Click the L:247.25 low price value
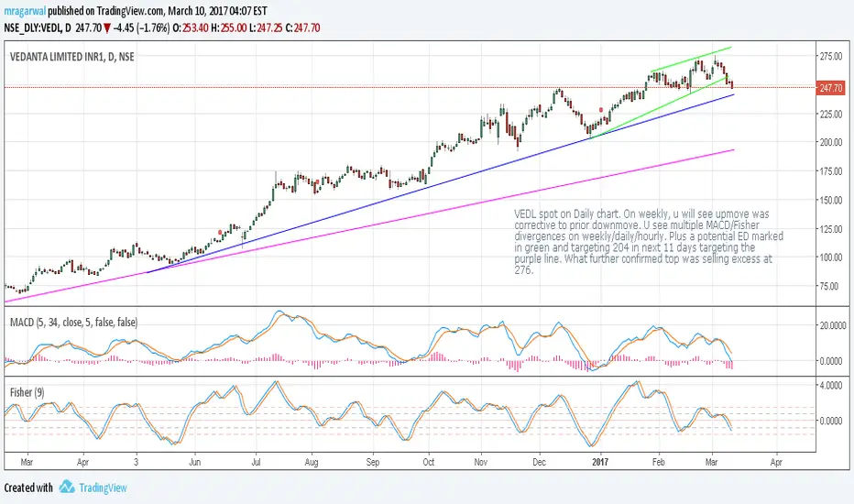The height and width of the screenshot is (504, 854). tap(266, 27)
